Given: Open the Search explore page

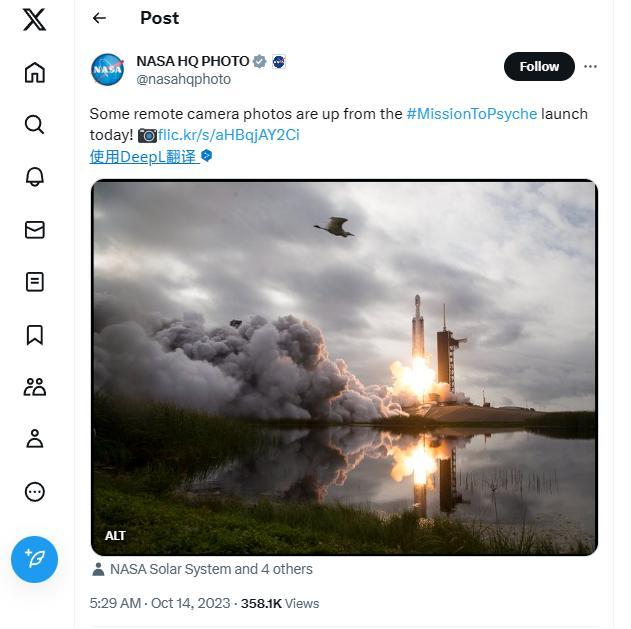Looking at the screenshot, I should tap(34, 124).
